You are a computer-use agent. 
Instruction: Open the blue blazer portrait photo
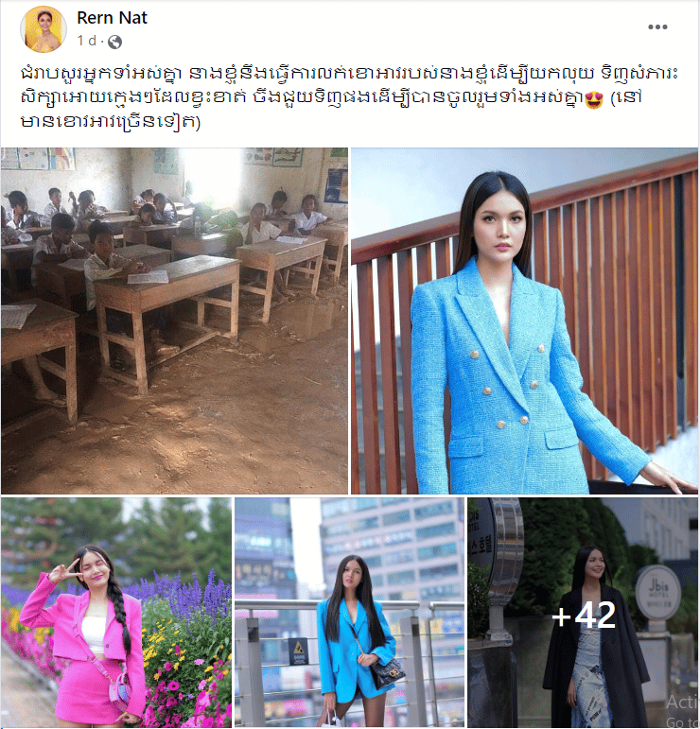(x=524, y=321)
